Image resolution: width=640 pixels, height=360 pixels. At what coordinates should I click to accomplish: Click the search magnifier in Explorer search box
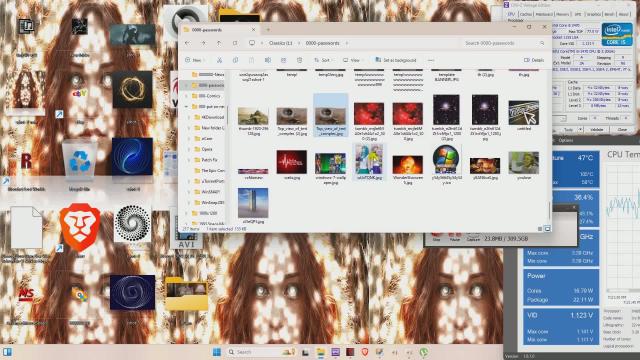coord(542,43)
